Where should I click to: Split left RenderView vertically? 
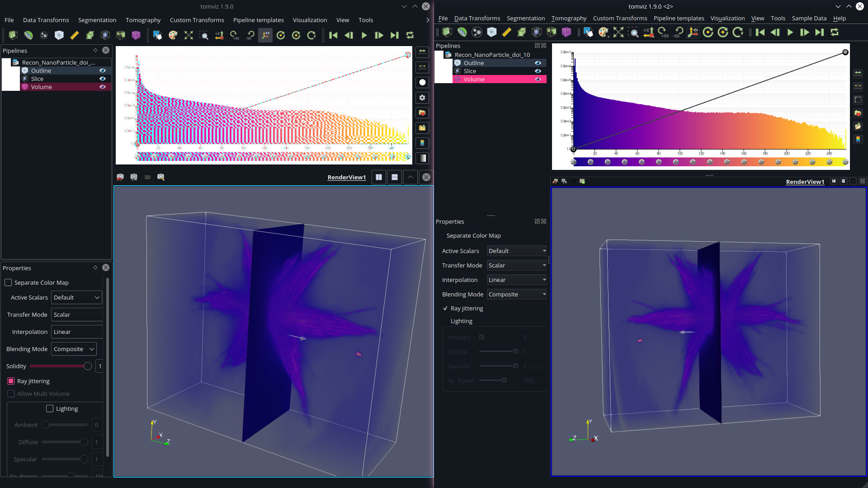(395, 177)
